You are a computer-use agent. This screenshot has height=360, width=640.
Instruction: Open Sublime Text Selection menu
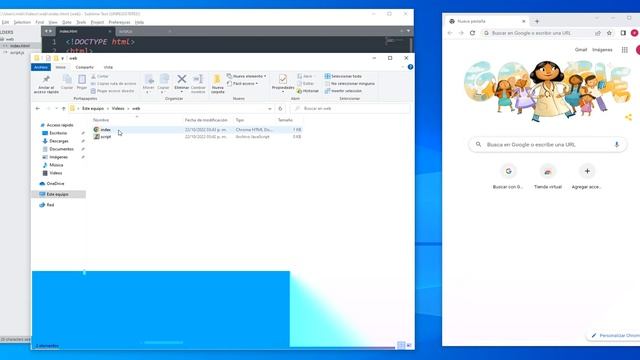pos(22,22)
